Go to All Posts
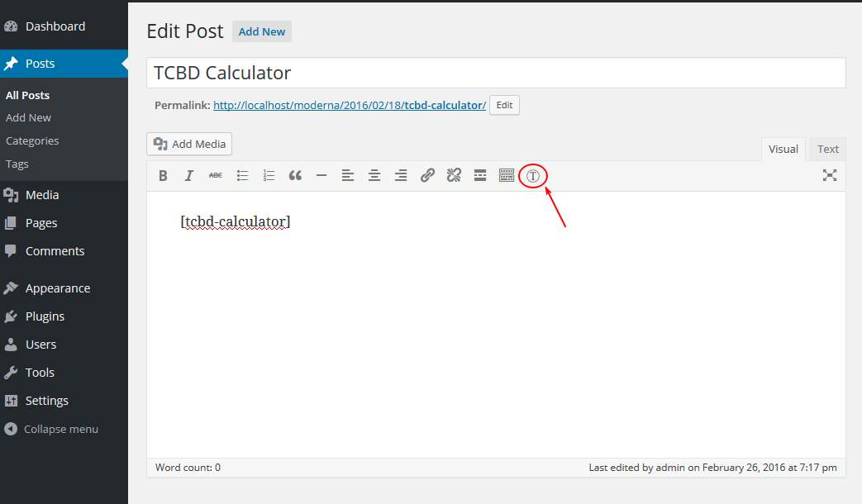Screen dimensions: 862x504 pyautogui.click(x=27, y=95)
